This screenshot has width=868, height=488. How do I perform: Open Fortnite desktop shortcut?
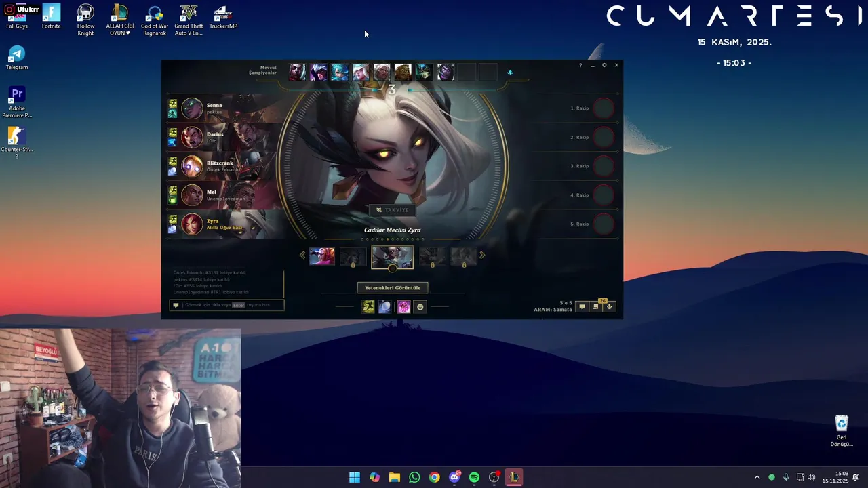coord(52,17)
